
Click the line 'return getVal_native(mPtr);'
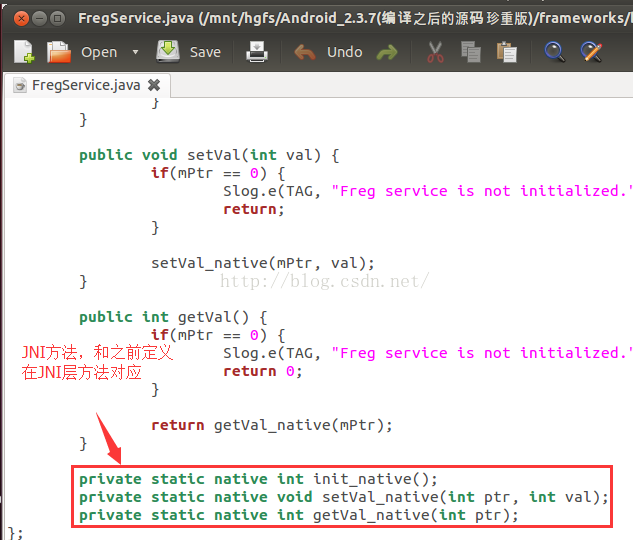(x=272, y=425)
